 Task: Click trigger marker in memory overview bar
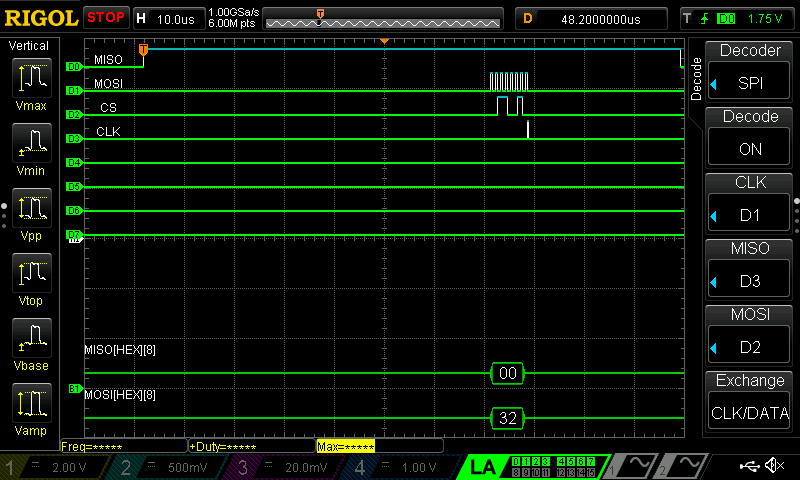point(320,14)
